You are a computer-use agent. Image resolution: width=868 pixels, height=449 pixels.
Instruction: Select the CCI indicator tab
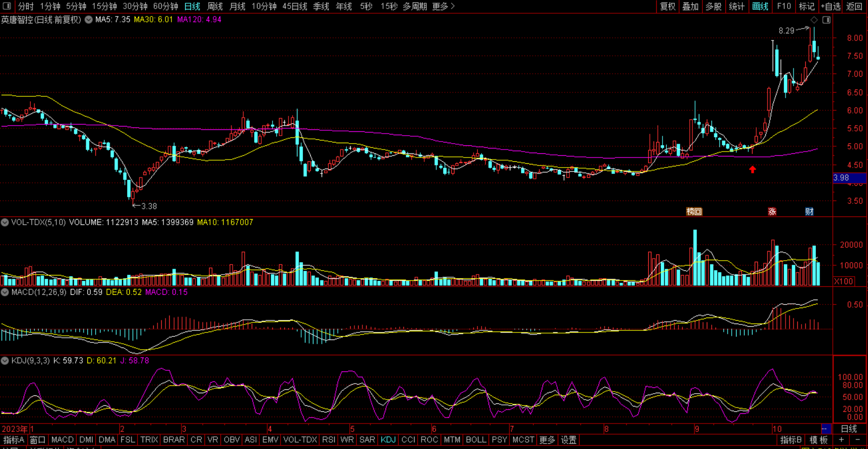pyautogui.click(x=408, y=440)
